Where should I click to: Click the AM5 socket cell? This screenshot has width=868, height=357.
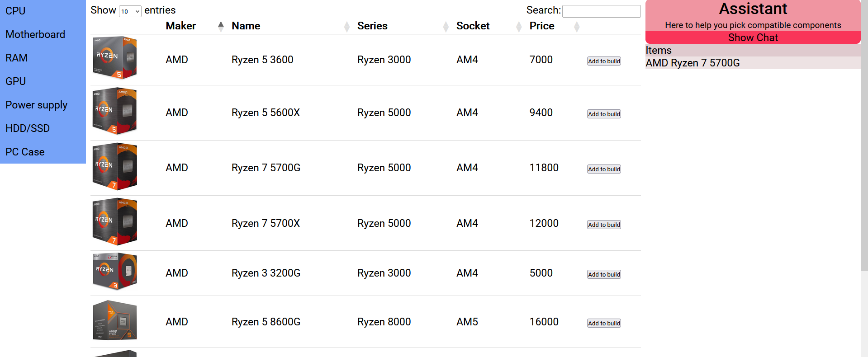click(x=467, y=322)
